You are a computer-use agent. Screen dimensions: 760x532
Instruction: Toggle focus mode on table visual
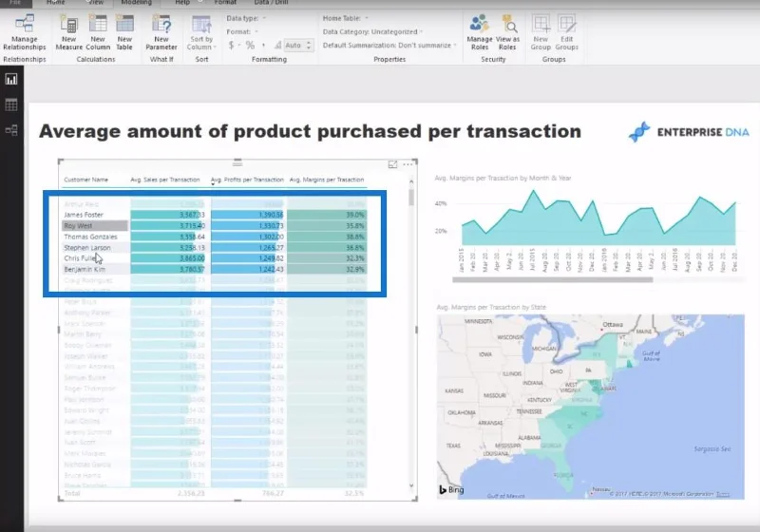392,164
